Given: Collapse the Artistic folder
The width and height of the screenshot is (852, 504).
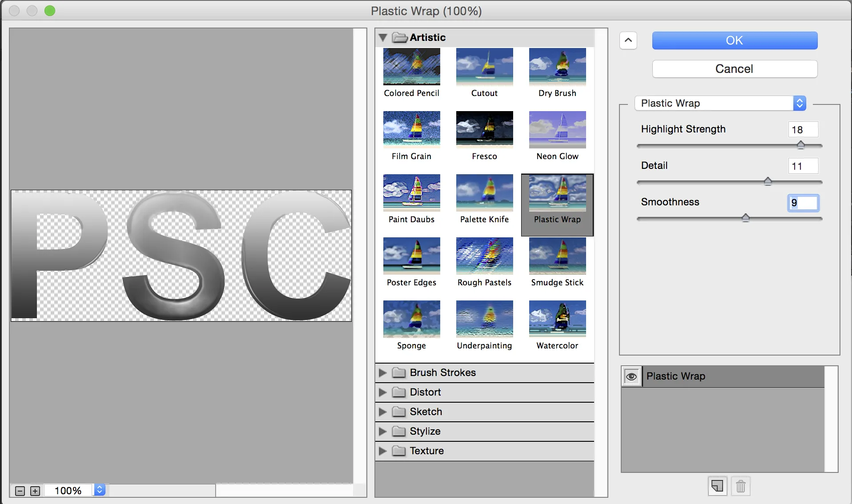Looking at the screenshot, I should (x=383, y=38).
